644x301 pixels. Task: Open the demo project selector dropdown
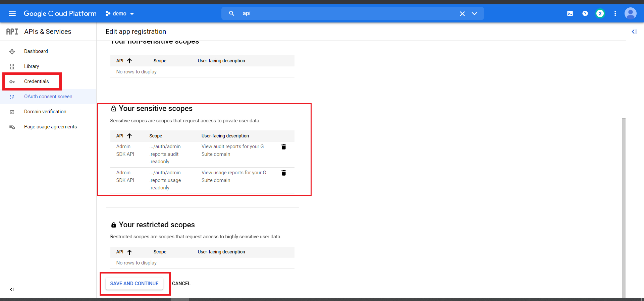(x=120, y=14)
